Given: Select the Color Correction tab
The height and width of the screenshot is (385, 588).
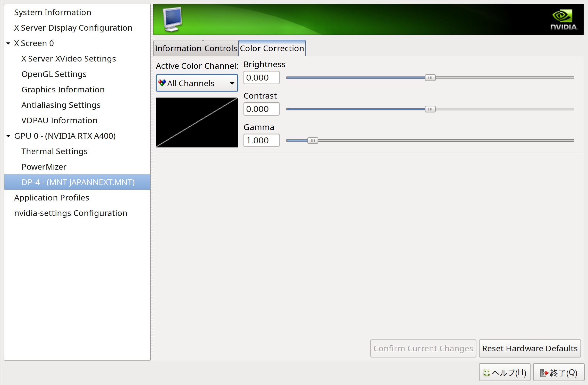Looking at the screenshot, I should coord(272,48).
